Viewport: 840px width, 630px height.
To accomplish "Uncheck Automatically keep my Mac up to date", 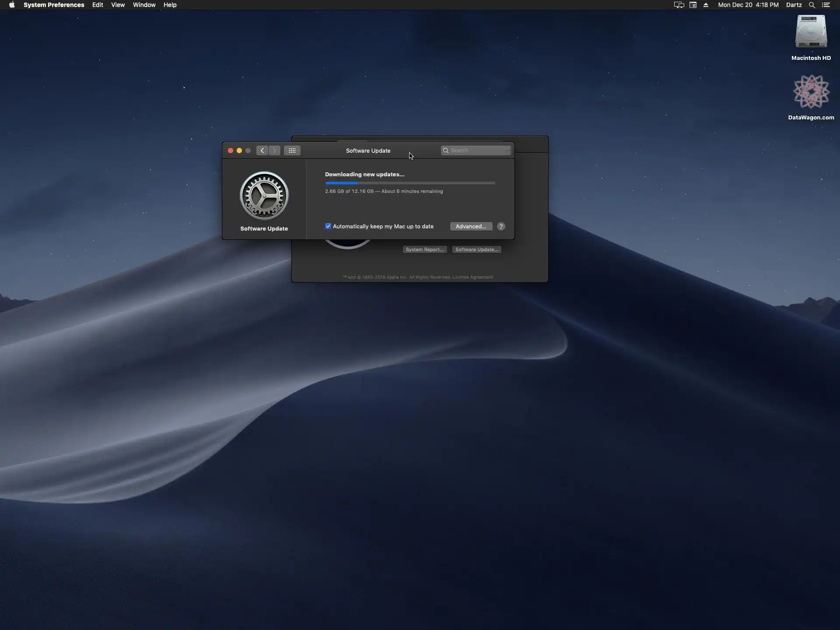I will tap(328, 226).
